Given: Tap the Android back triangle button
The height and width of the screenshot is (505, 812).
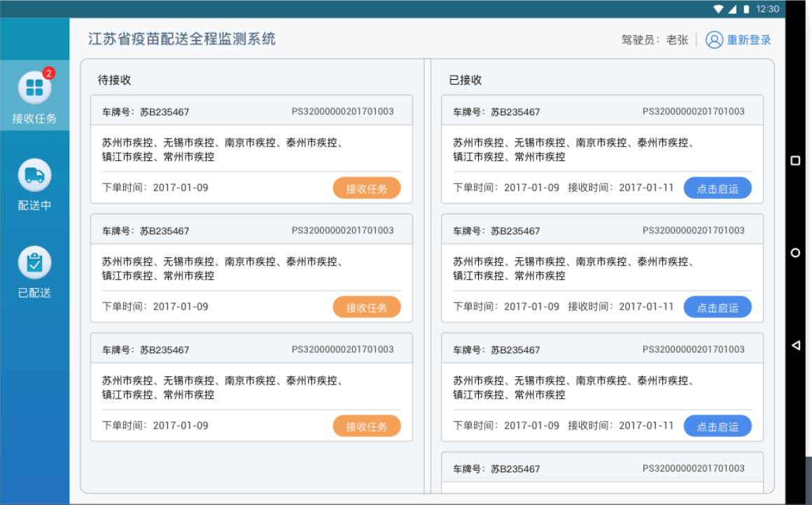Looking at the screenshot, I should [x=795, y=345].
